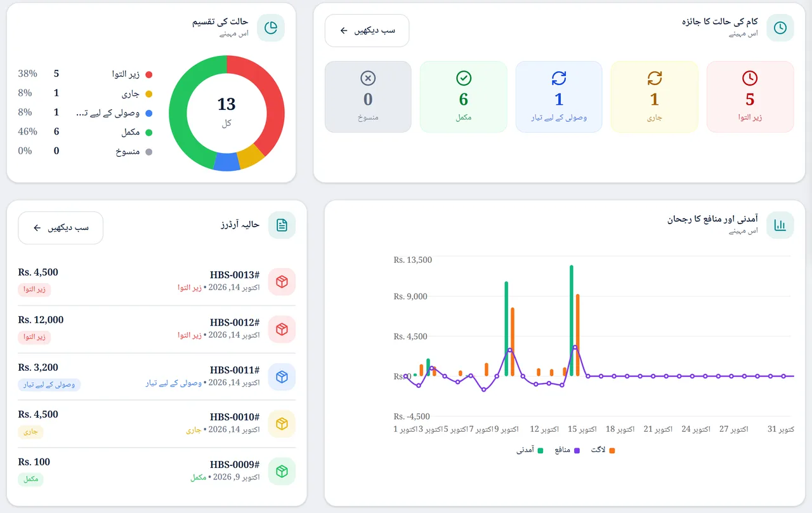
Task: Click the blue وصولی کے لیے تیار badge under Rs. 3,200
Action: pyautogui.click(x=49, y=385)
